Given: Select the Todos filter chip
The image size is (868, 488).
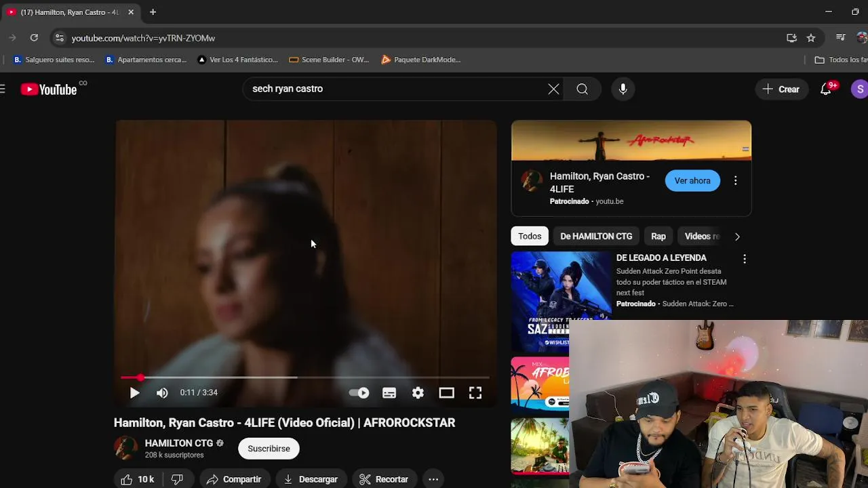Looking at the screenshot, I should click(530, 237).
